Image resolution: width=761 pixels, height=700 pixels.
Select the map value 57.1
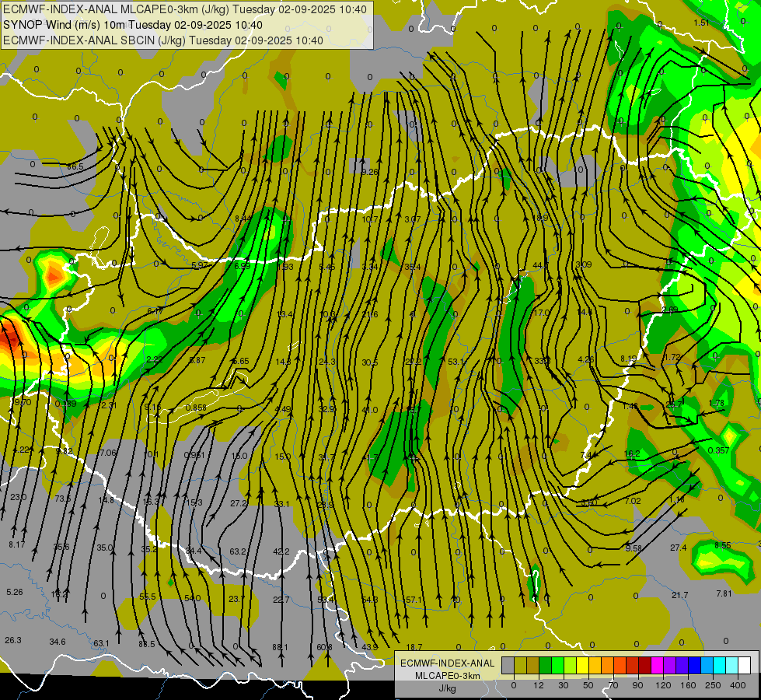414,600
